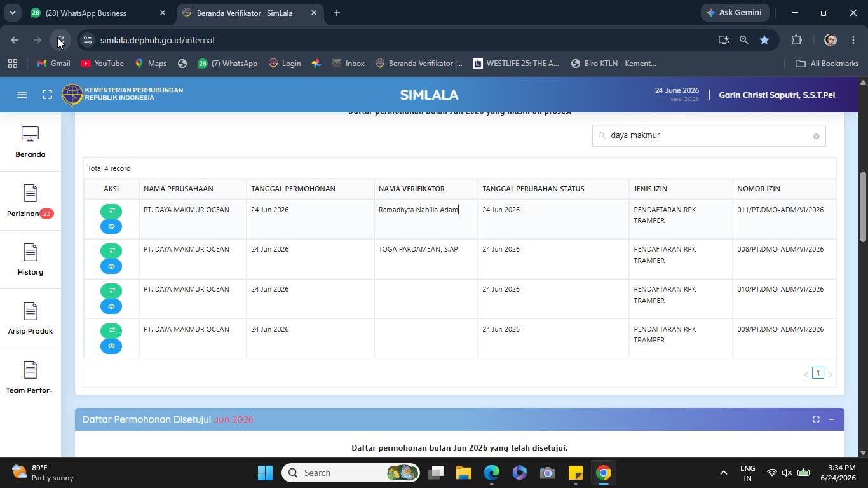This screenshot has width=868, height=488.
Task: Open the Biro KTLN bookmark
Action: 614,64
